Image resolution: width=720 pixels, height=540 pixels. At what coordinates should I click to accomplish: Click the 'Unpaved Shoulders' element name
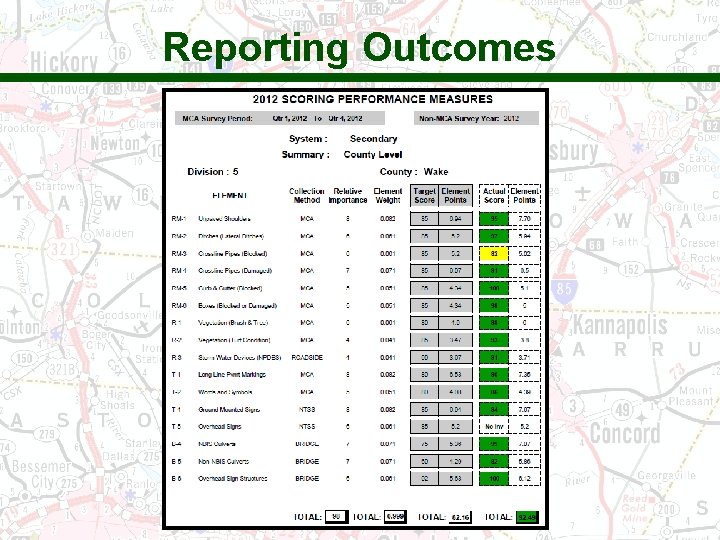pos(224,219)
